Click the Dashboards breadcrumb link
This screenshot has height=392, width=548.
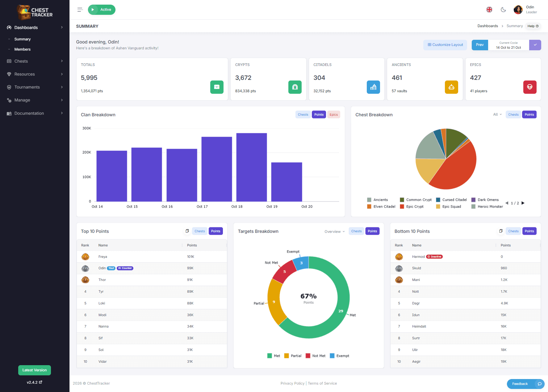(x=487, y=26)
